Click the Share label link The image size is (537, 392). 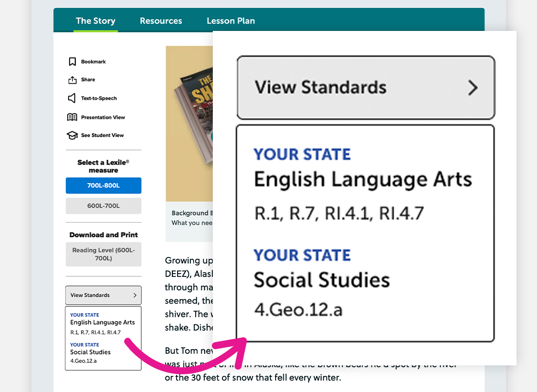point(88,80)
